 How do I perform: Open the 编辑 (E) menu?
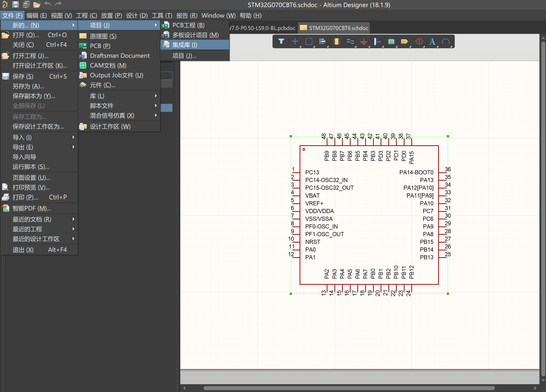[37, 15]
